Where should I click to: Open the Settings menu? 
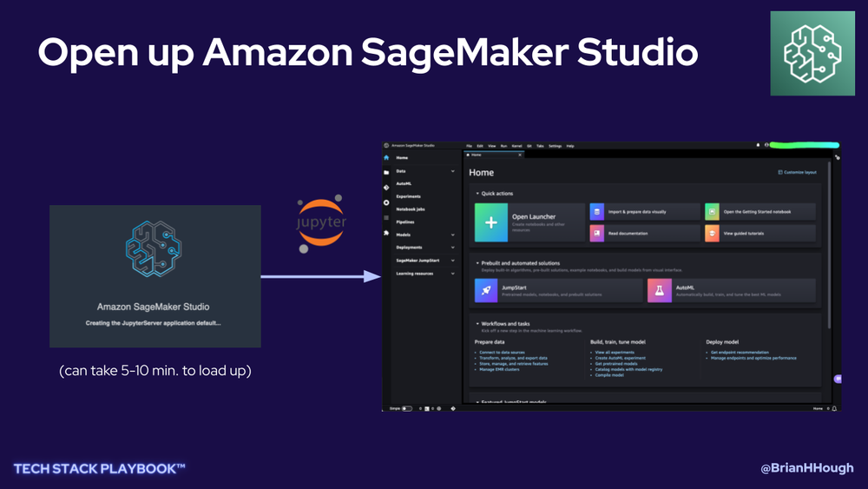coord(556,146)
